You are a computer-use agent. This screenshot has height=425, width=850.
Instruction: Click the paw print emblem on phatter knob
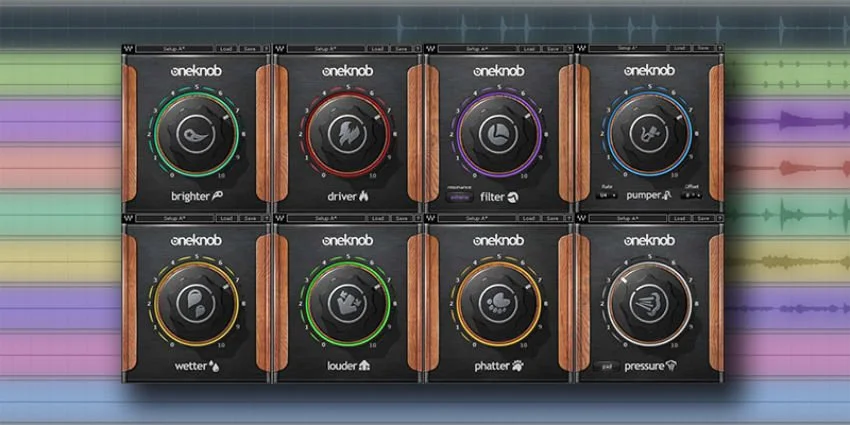(499, 304)
